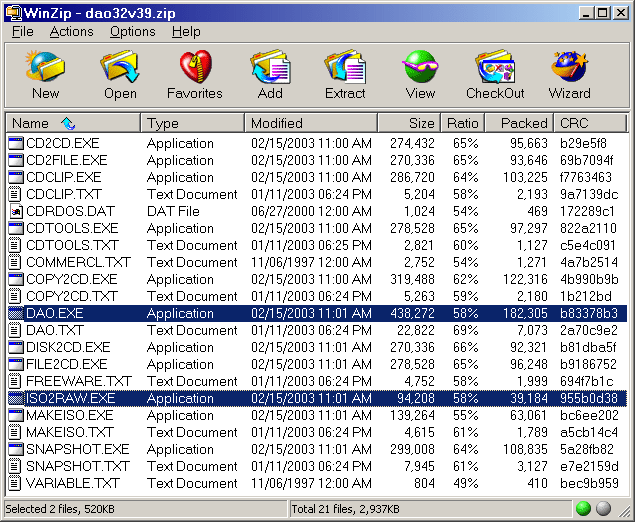Image resolution: width=635 pixels, height=522 pixels.
Task: Click the Add files toolbar icon
Action: click(270, 67)
